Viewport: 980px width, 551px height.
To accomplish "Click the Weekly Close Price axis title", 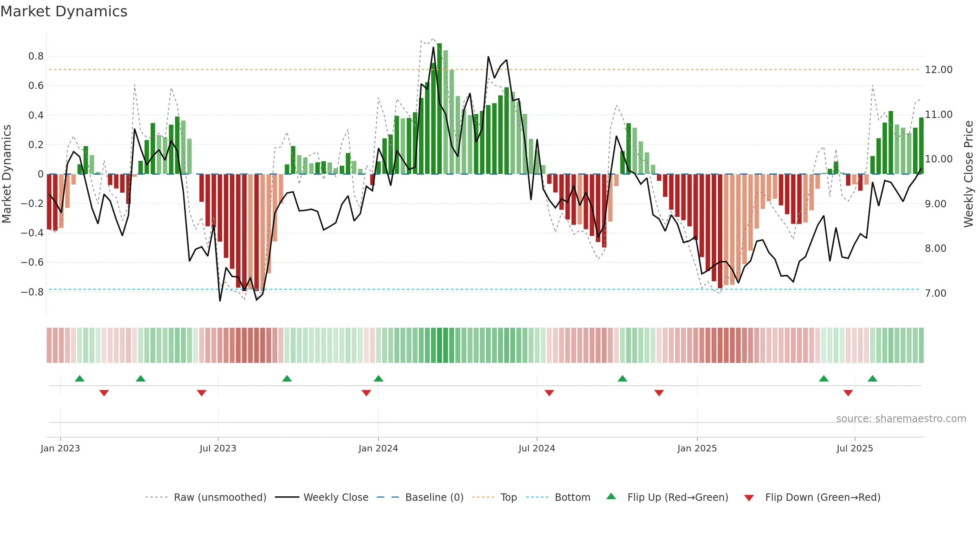I will click(x=969, y=174).
